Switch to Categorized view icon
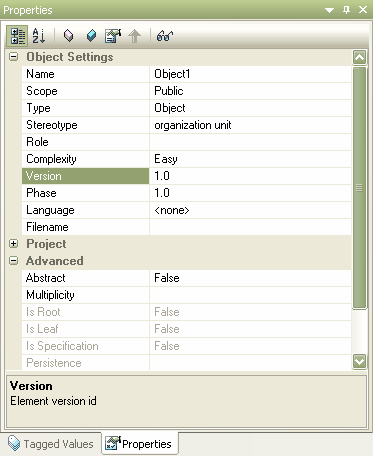 tap(17, 36)
